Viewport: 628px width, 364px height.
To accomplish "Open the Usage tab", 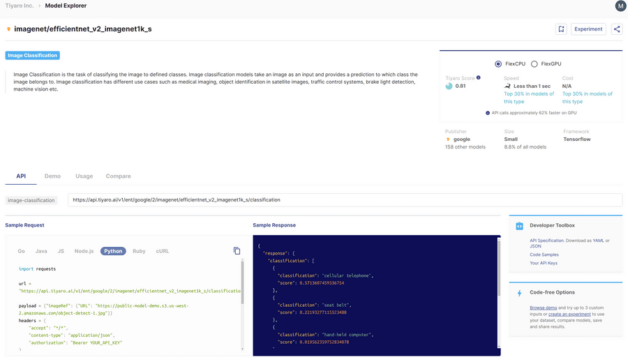I will pos(84,176).
